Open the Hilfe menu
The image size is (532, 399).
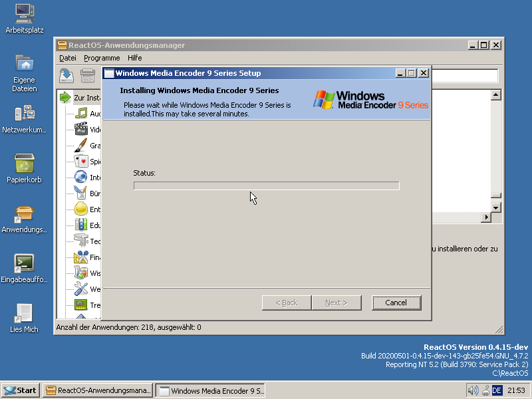(135, 58)
